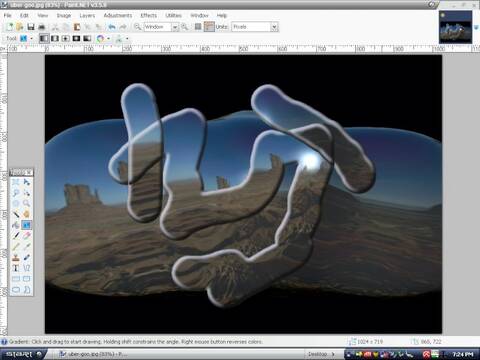The height and width of the screenshot is (360, 480).
Task: Select the Pan hand tool
Action: [27, 214]
